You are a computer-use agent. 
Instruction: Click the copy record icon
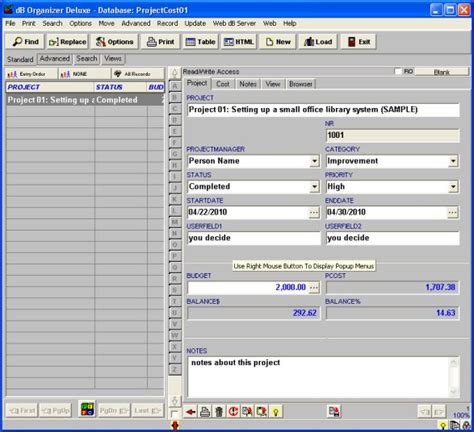(247, 412)
